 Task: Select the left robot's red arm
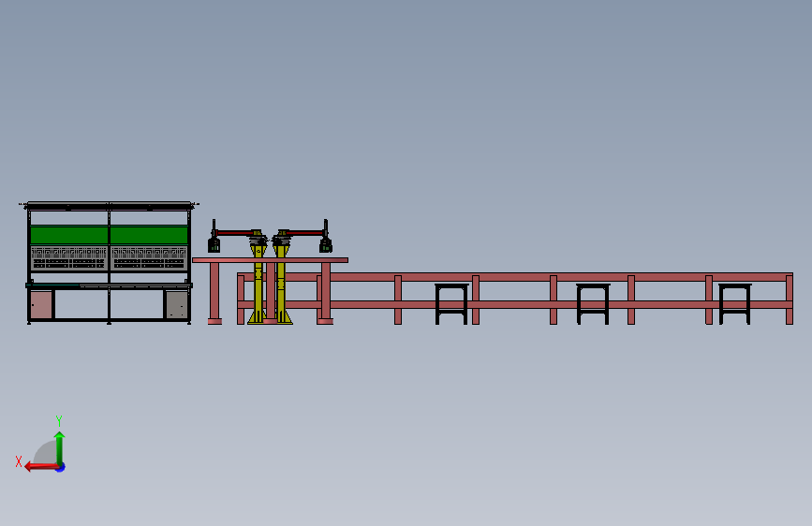234,233
